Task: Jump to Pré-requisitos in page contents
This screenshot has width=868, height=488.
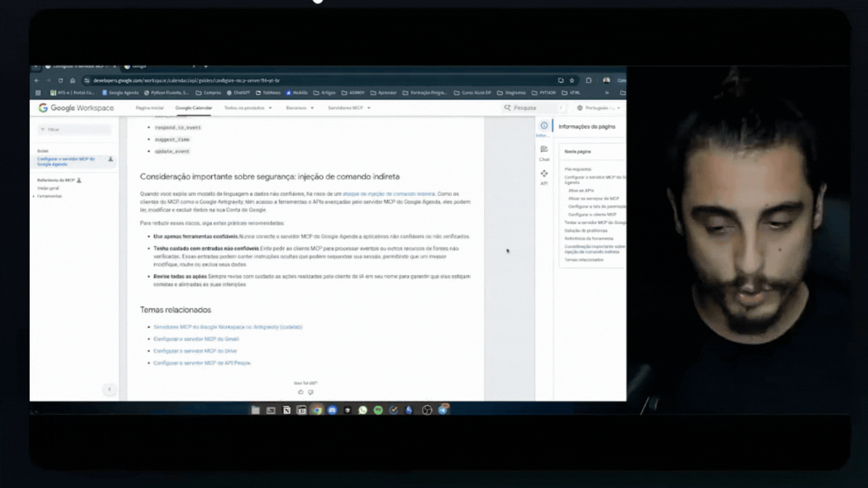Action: (x=578, y=169)
